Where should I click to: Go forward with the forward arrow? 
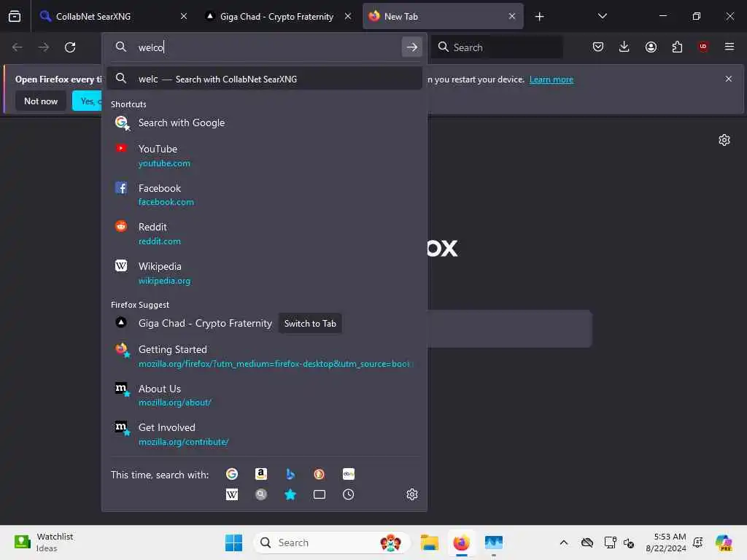click(44, 47)
